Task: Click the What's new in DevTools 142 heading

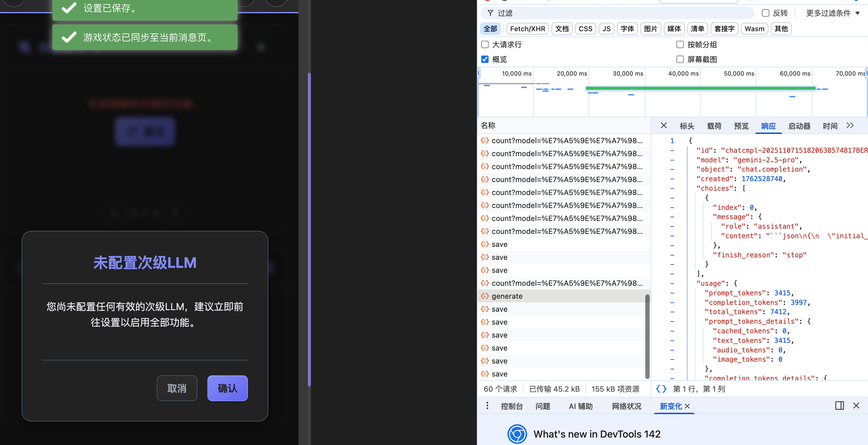Action: pos(597,434)
